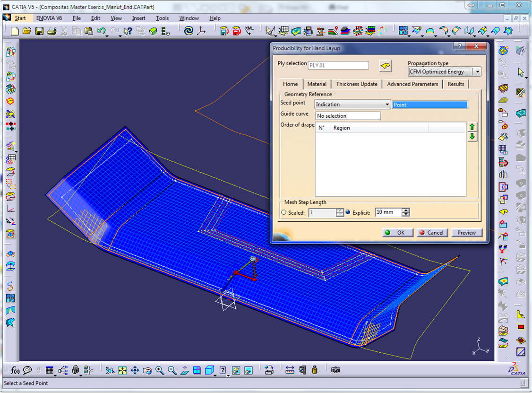The image size is (532, 393).
Task: Select the Explicit mesh step radio button
Action: point(348,213)
